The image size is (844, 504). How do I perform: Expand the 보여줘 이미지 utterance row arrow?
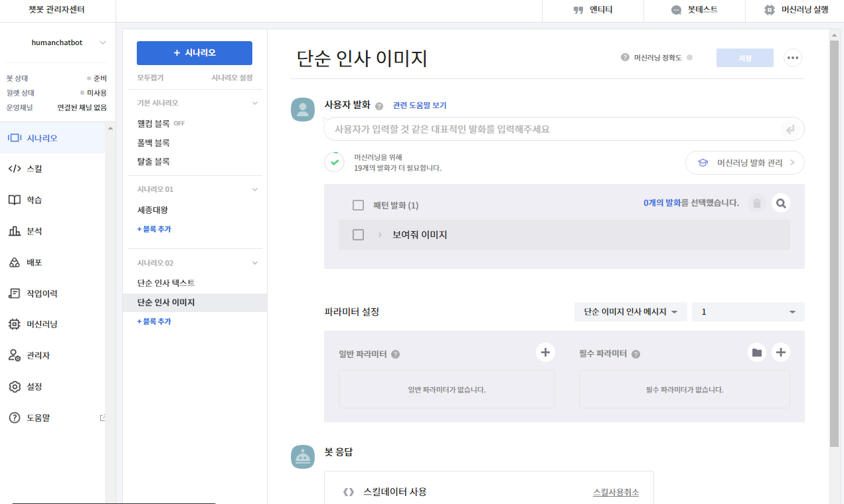(380, 235)
